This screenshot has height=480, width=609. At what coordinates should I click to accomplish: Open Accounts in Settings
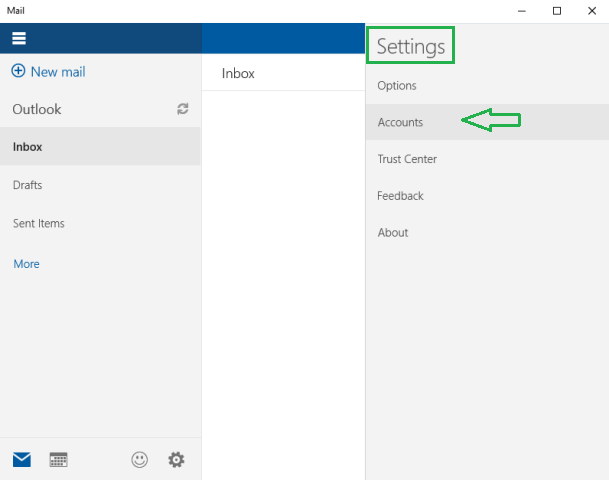click(487, 122)
